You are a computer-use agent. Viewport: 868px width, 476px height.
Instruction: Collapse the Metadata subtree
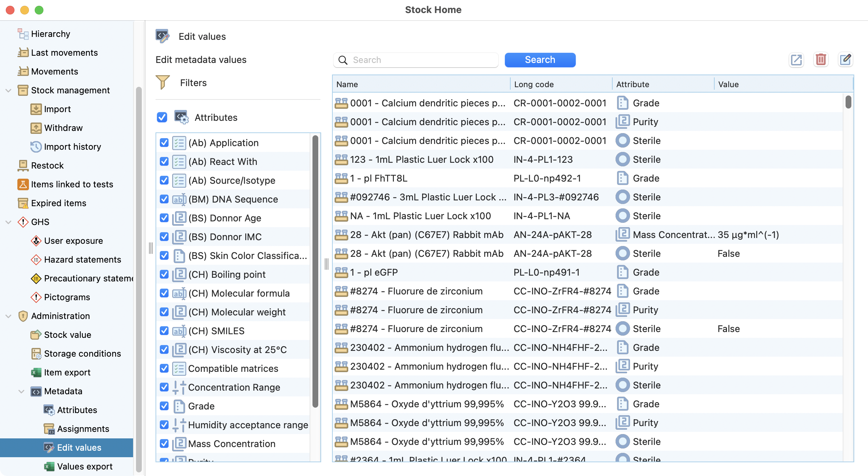(x=21, y=391)
